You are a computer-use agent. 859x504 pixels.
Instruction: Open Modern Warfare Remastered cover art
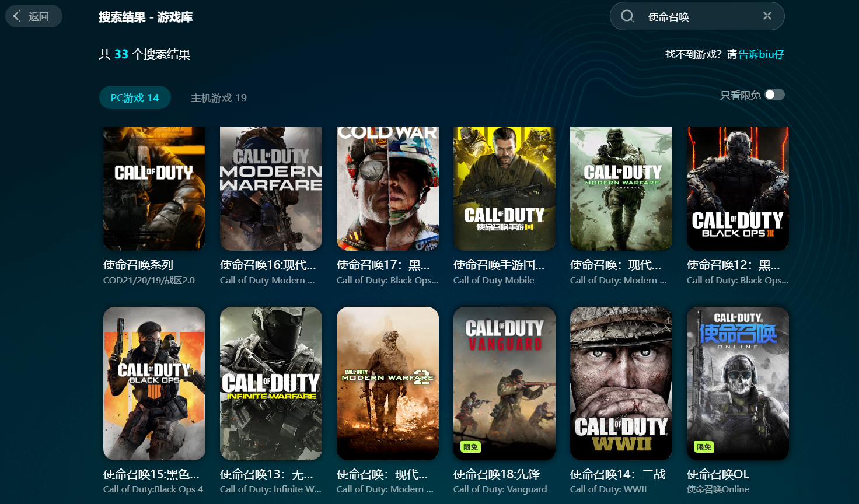(x=621, y=188)
